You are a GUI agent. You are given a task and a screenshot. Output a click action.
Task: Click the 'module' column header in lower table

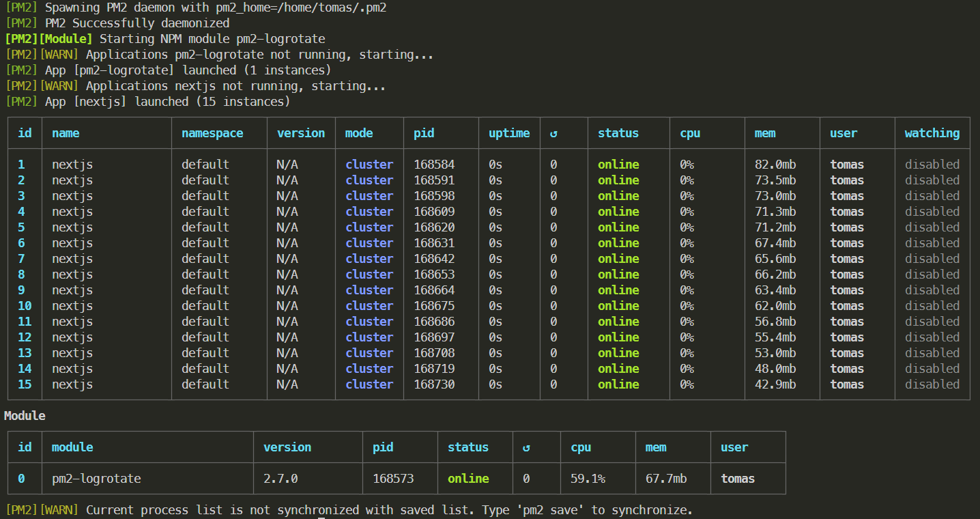[x=72, y=447]
